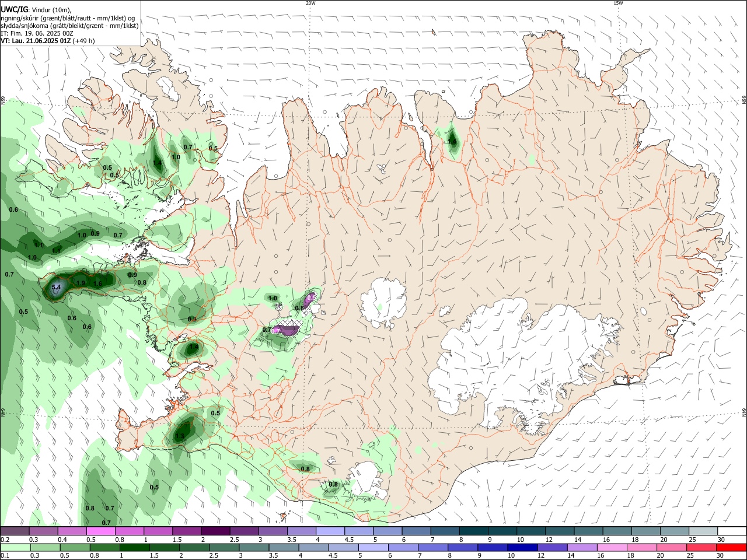Select the lavender rain swatch from 14 to 16

[582, 547]
